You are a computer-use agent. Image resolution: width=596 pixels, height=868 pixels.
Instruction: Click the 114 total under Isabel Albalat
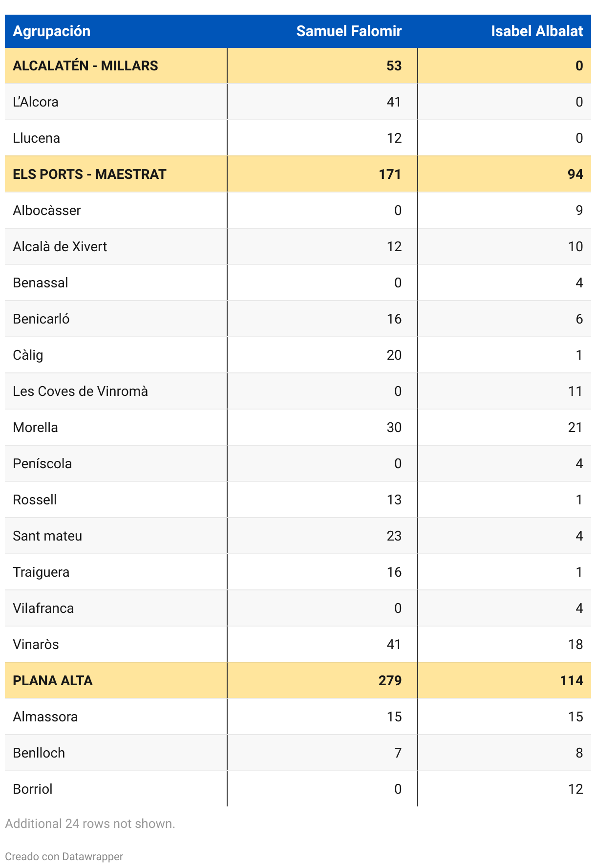click(x=571, y=681)
